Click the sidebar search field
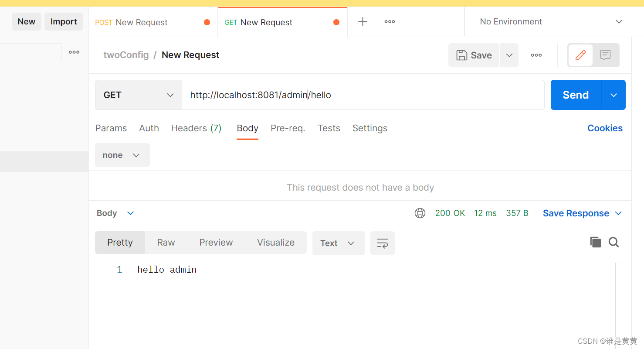 pos(31,52)
